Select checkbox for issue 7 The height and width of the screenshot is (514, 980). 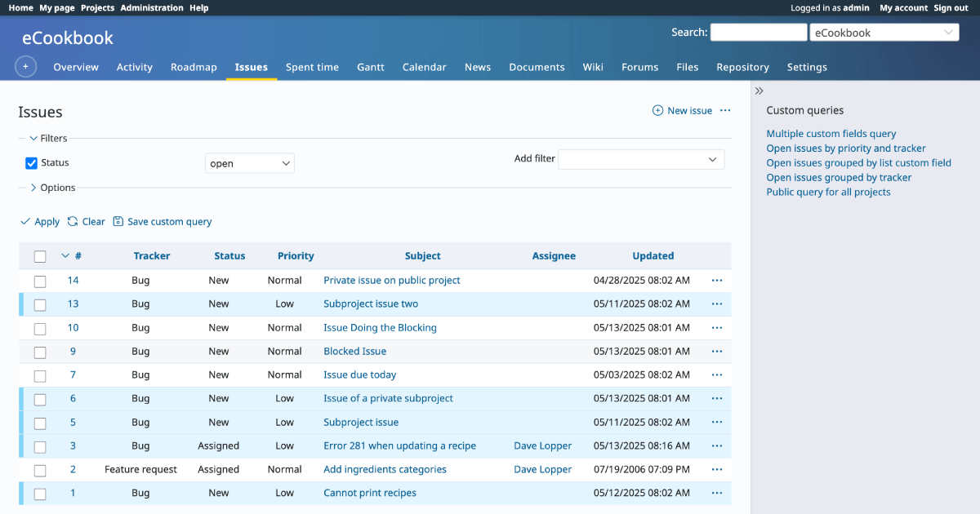point(40,376)
